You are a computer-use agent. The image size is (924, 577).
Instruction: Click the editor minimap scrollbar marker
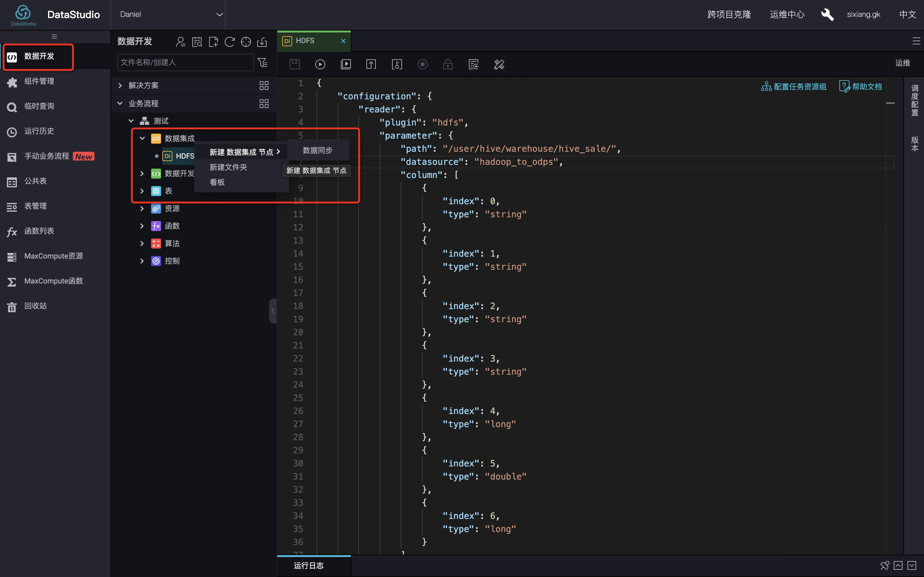[890, 103]
